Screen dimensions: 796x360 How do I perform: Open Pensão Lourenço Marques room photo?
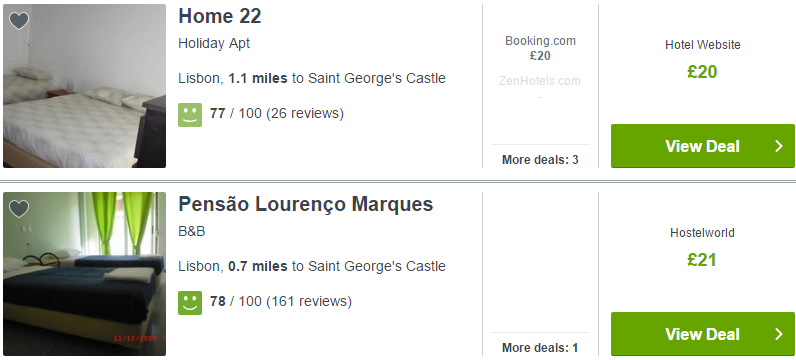84,274
